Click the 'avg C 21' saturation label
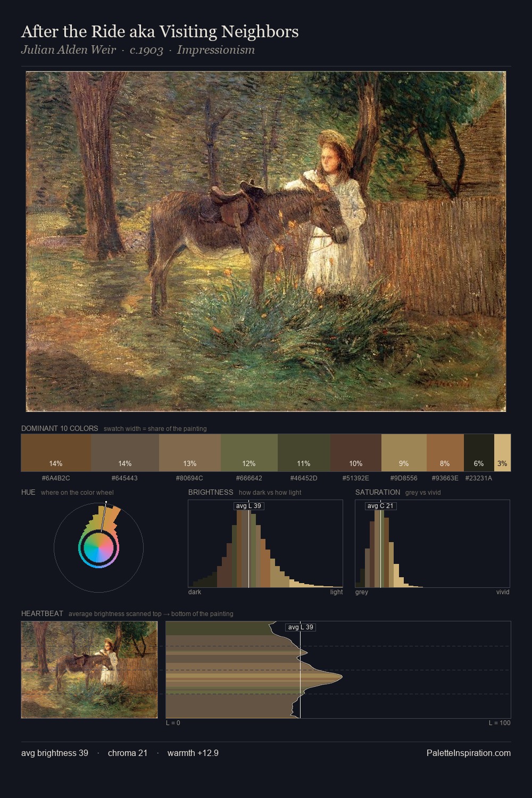532x798 pixels. tap(380, 506)
